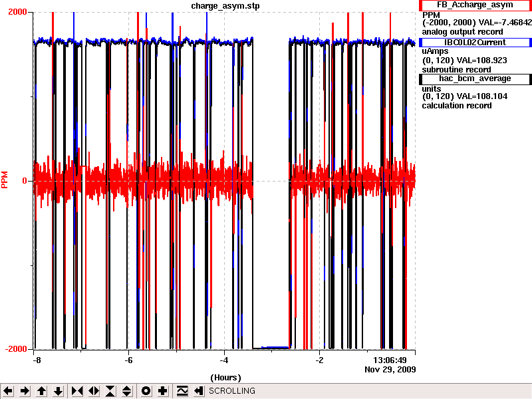The image size is (532, 399).
Task: Click the 2000 upper axis limit label
Action: click(x=17, y=12)
